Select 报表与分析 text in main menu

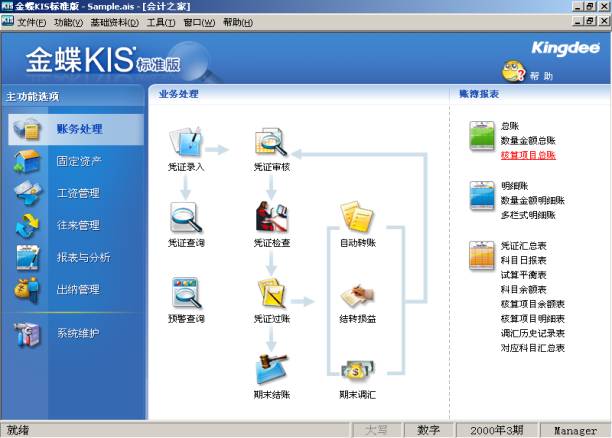pos(84,257)
